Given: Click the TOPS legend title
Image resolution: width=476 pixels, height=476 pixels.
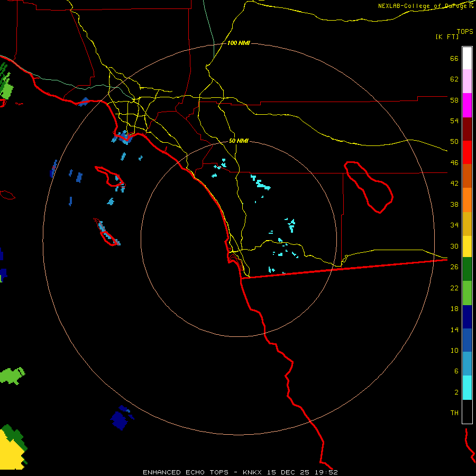Looking at the screenshot, I should tap(465, 31).
